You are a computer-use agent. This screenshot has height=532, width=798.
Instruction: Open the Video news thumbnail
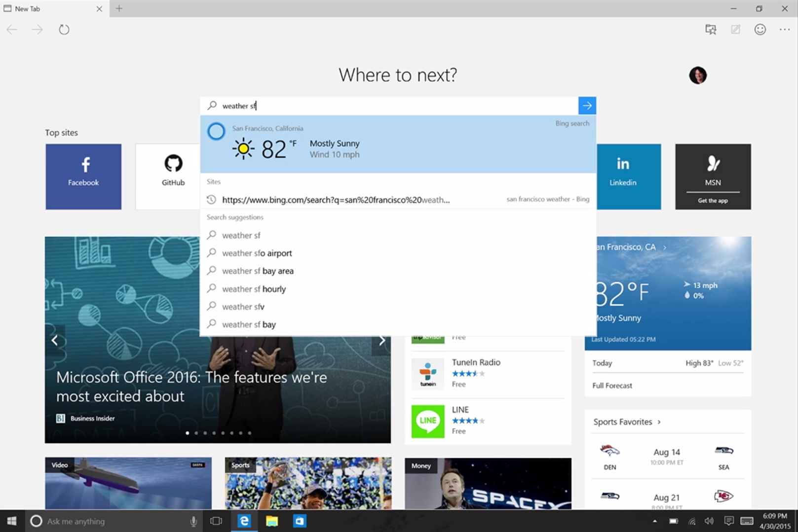click(x=128, y=483)
